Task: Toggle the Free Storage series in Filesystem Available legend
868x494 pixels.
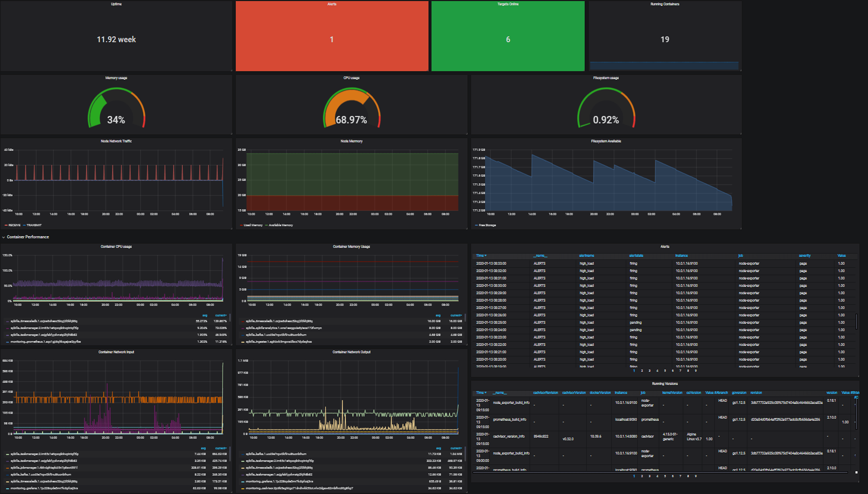Action: click(487, 225)
